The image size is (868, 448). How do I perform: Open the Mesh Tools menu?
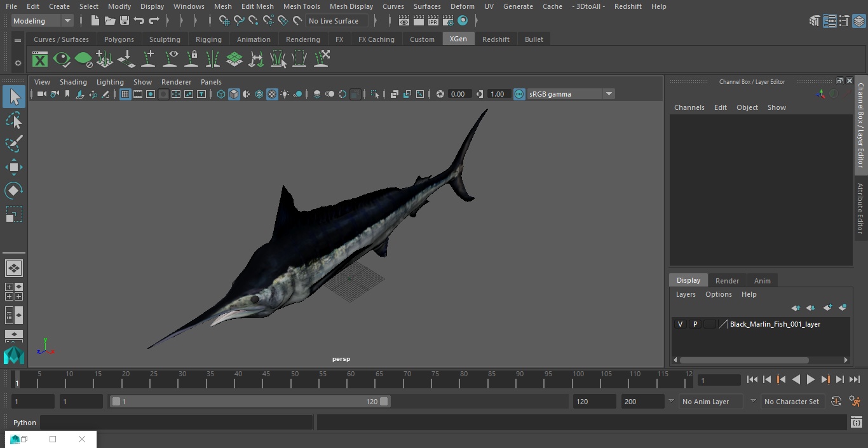[x=301, y=6]
